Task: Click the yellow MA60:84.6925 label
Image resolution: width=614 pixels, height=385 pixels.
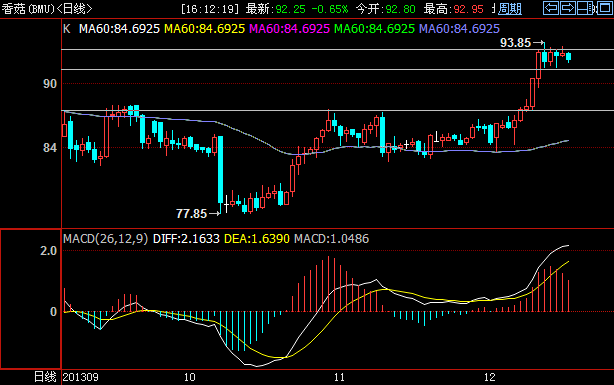Action: [x=204, y=29]
